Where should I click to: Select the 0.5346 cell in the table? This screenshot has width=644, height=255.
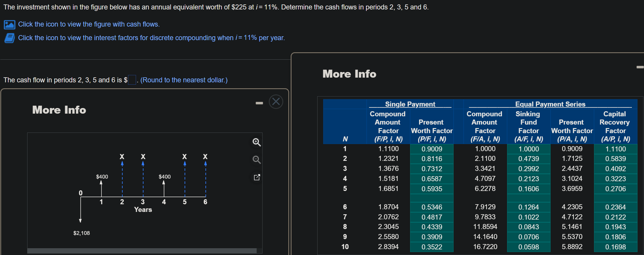[432, 207]
